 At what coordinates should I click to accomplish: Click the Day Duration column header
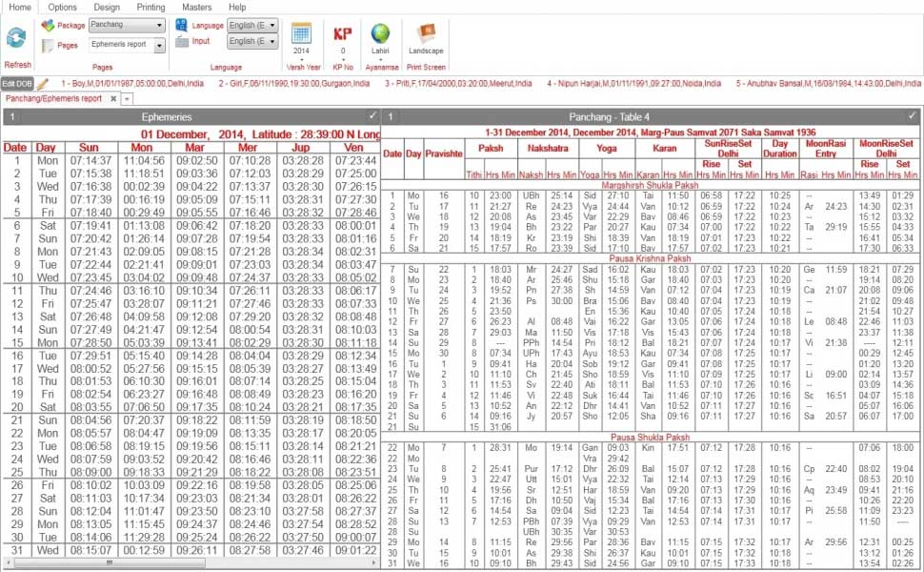tap(779, 149)
